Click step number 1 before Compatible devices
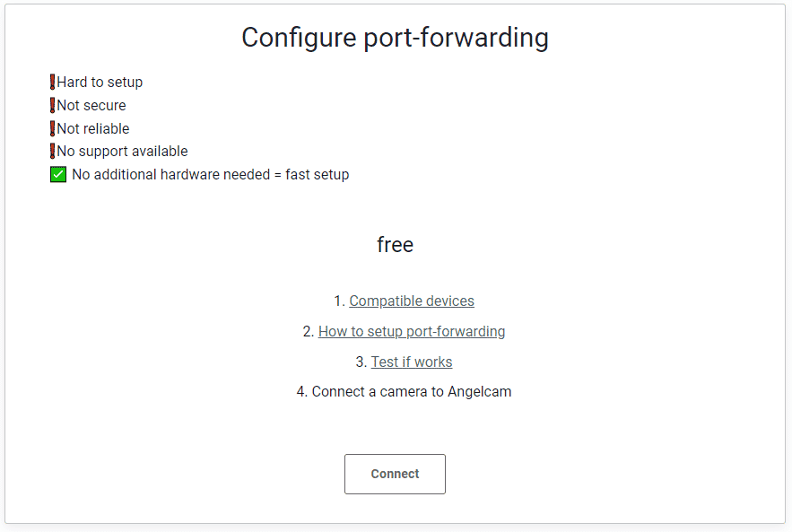Image resolution: width=792 pixels, height=532 pixels. click(x=338, y=301)
